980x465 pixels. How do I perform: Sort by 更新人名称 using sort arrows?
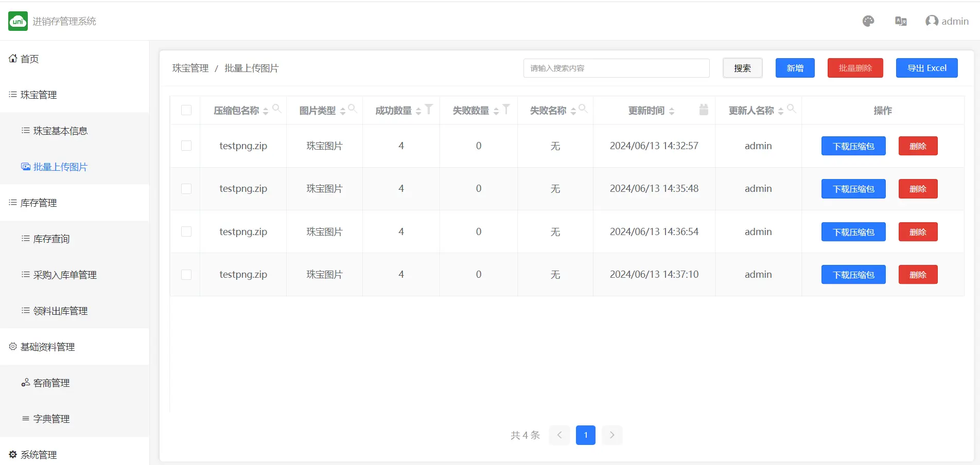tap(781, 111)
